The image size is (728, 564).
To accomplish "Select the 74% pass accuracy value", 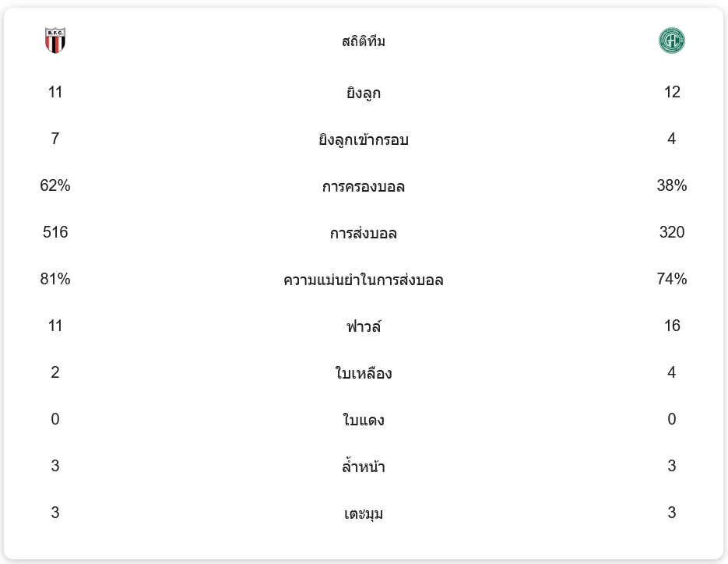I will tap(672, 279).
